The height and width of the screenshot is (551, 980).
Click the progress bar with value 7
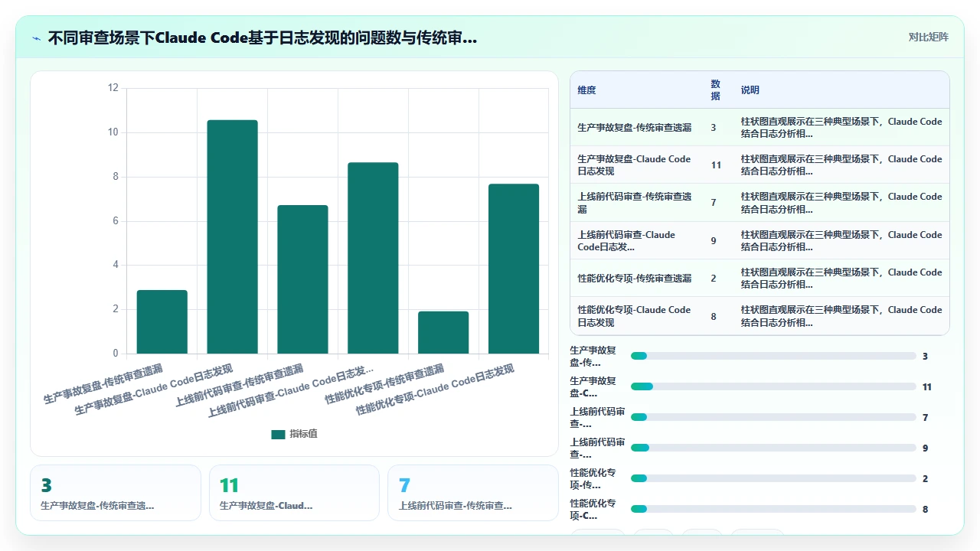pyautogui.click(x=773, y=417)
